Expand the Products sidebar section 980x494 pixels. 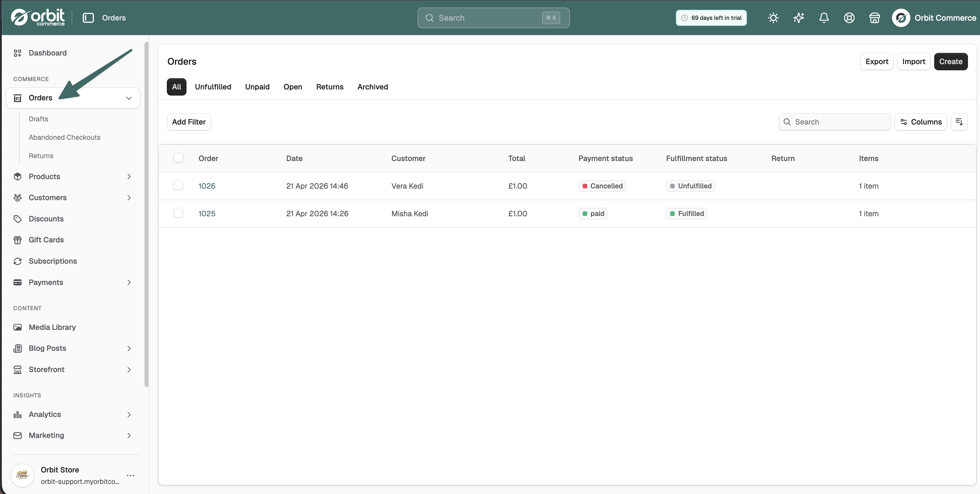tap(129, 177)
